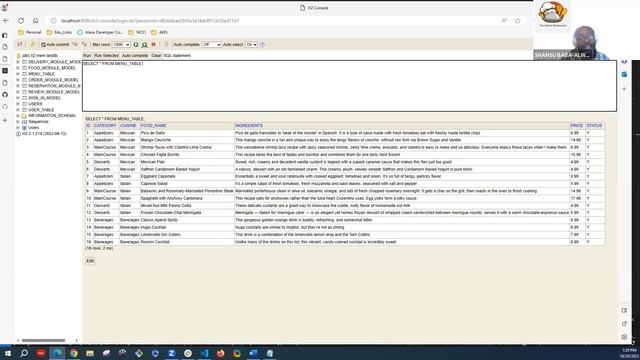
Task: Click the Command history icon
Action: [x=166, y=44]
